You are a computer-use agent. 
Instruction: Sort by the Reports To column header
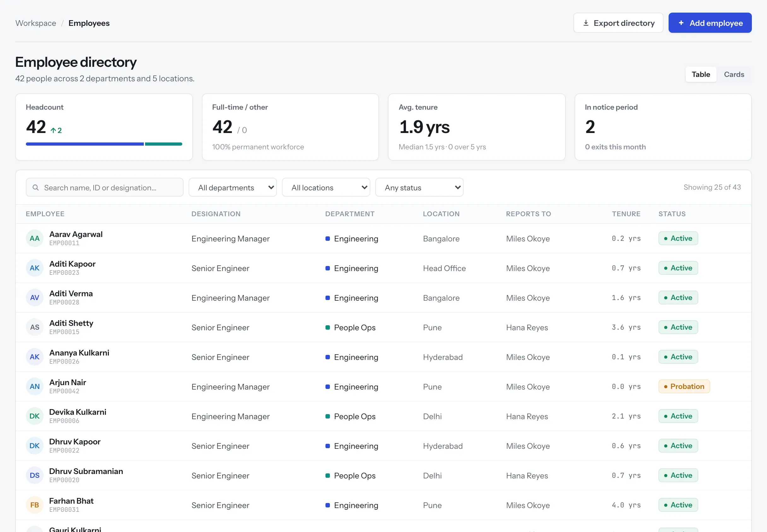pos(529,214)
